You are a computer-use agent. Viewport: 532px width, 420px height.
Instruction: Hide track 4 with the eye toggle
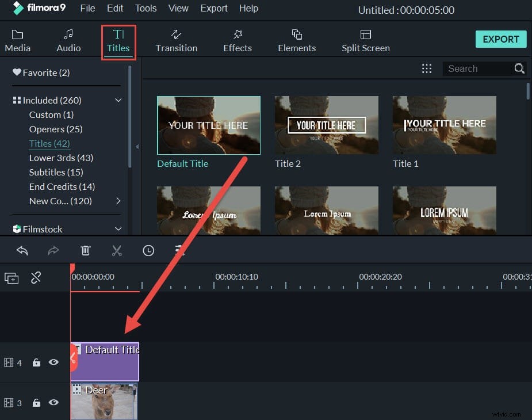(x=53, y=362)
